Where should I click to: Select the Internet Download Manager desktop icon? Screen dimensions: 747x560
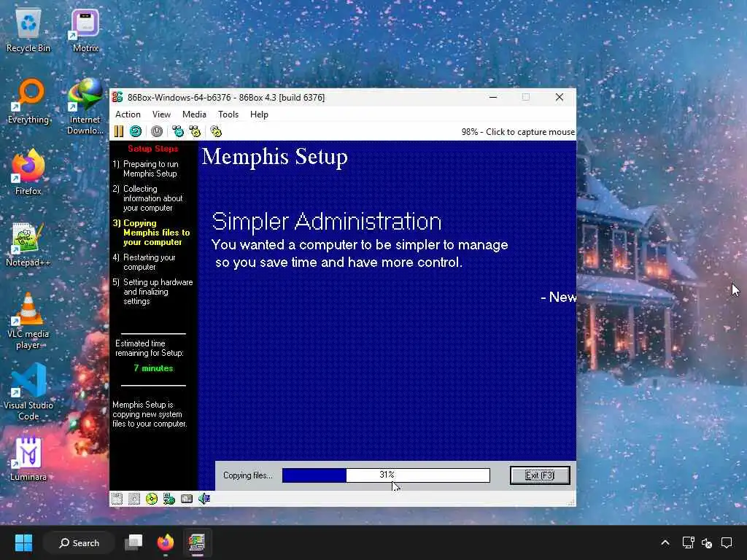(x=85, y=107)
